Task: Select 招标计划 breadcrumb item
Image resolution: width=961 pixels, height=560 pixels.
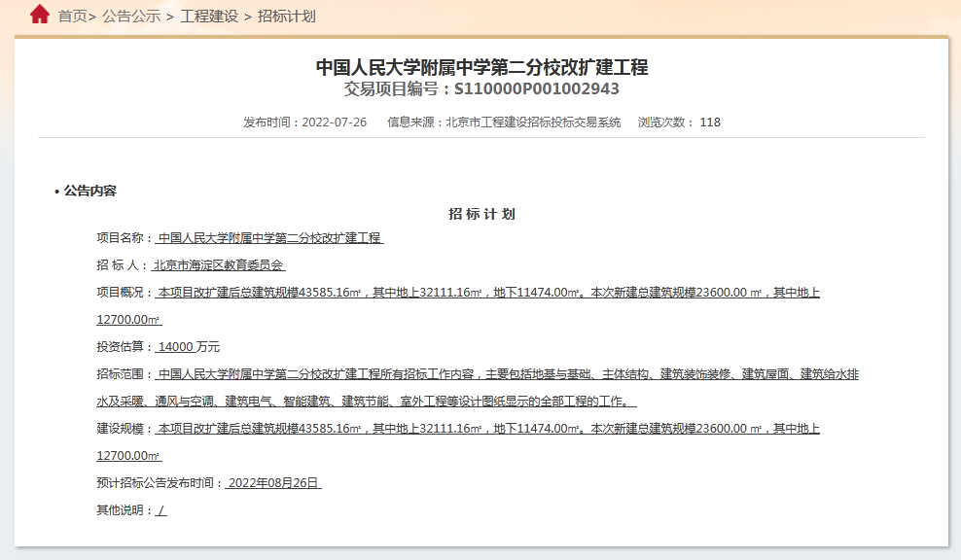Action: (286, 17)
